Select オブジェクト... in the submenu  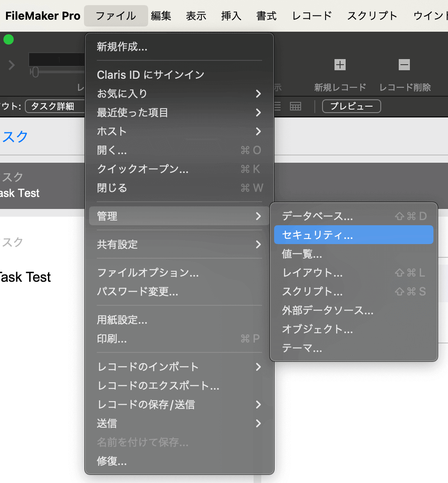[354, 329]
